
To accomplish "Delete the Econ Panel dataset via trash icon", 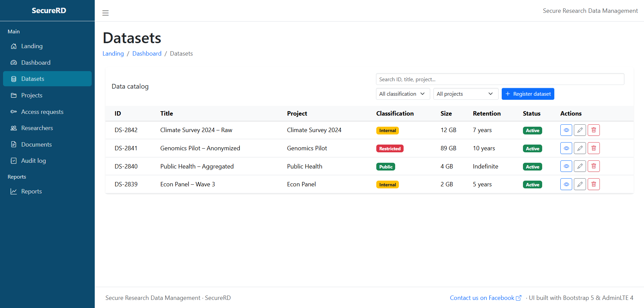I will pyautogui.click(x=593, y=184).
